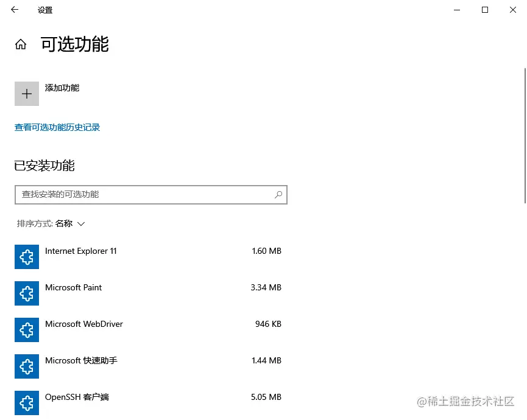Go back using the back arrow

coord(15,10)
